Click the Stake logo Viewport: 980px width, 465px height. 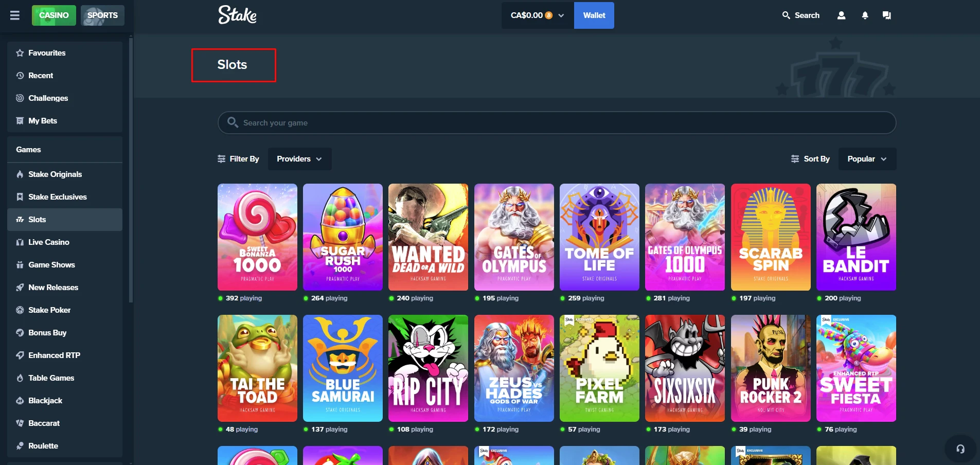click(237, 15)
